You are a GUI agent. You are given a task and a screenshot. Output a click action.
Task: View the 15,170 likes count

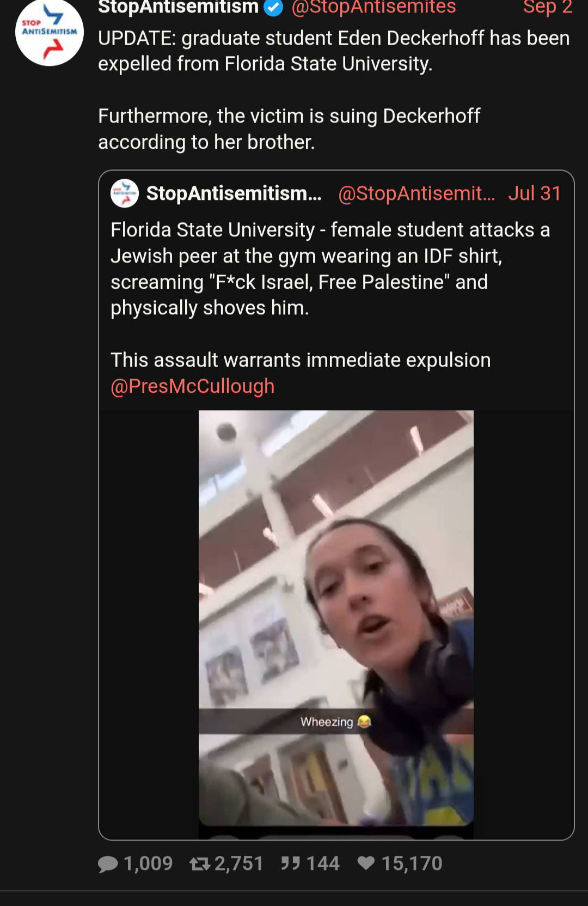point(412,864)
